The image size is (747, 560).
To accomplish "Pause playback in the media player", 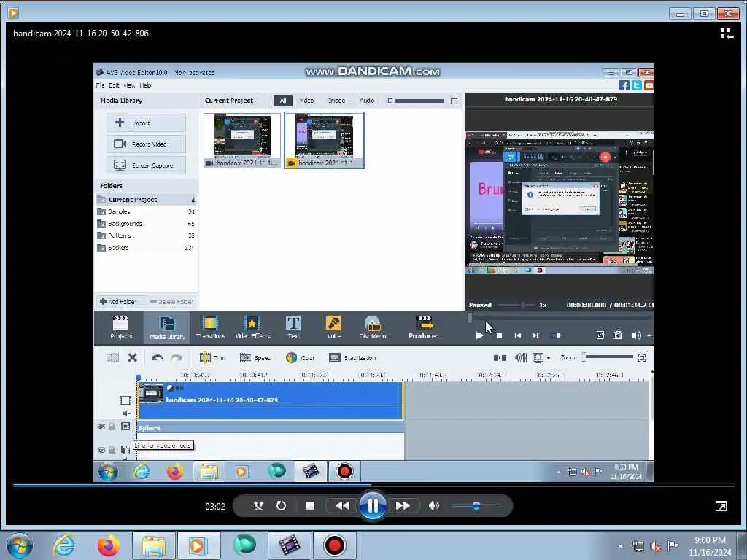I will (x=373, y=506).
